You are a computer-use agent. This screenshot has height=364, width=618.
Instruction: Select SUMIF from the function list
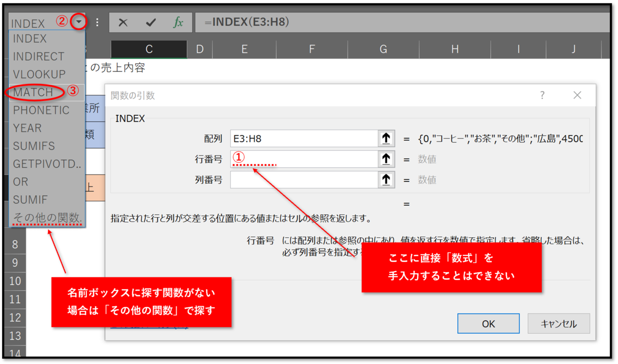(x=47, y=200)
